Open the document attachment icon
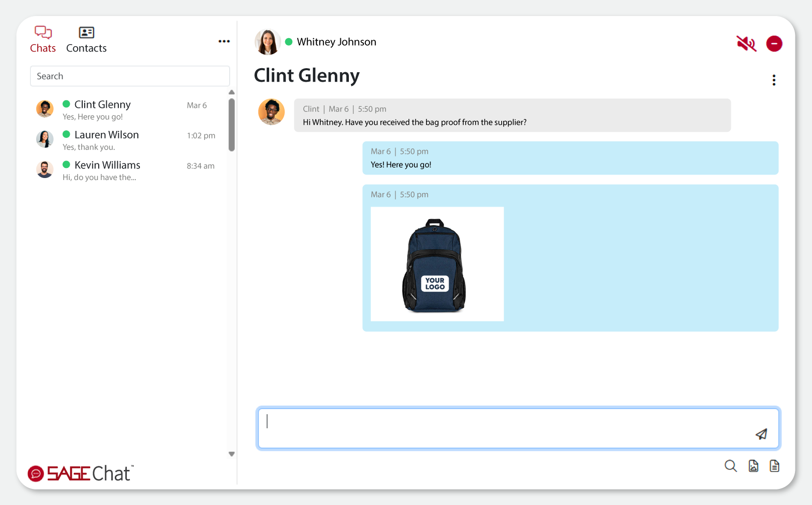The image size is (812, 505). coord(774,466)
